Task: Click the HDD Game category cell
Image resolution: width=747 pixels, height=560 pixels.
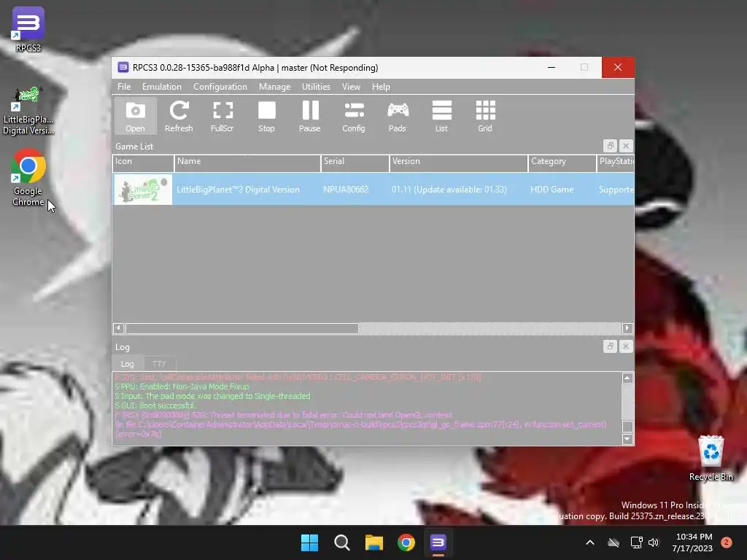Action: coord(552,190)
